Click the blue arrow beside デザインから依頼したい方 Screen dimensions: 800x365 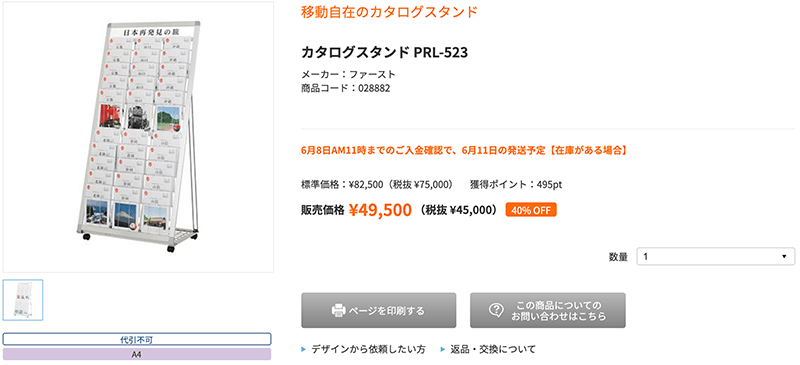coord(304,350)
